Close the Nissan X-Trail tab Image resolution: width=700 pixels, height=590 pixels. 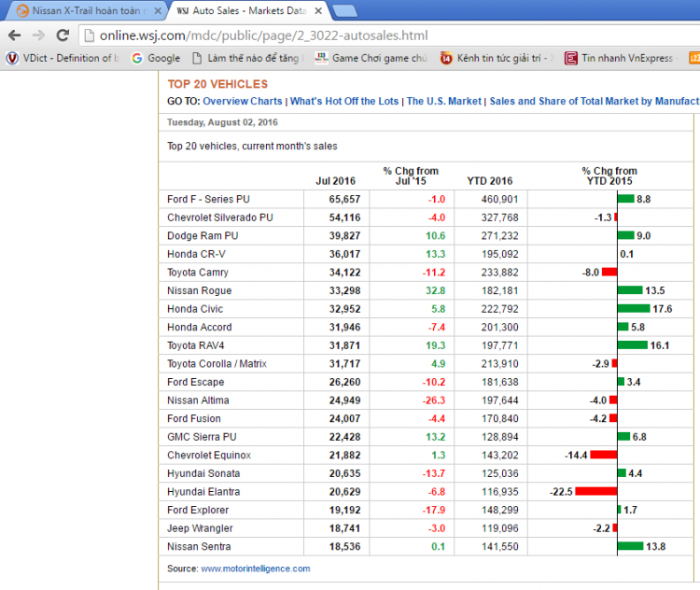pos(158,10)
